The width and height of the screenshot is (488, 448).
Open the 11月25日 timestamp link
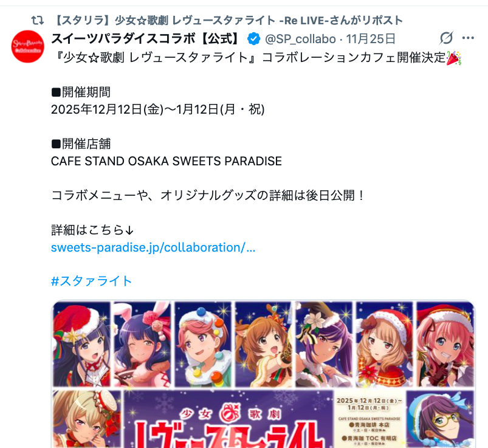(371, 40)
